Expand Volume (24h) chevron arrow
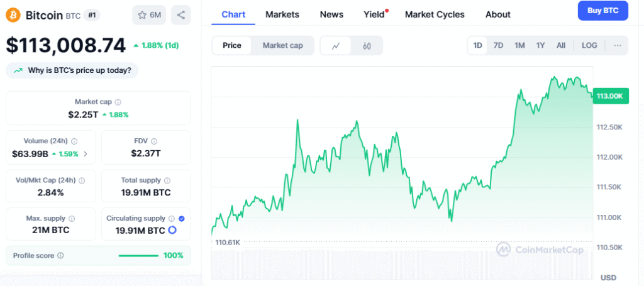The width and height of the screenshot is (644, 286). 86,154
